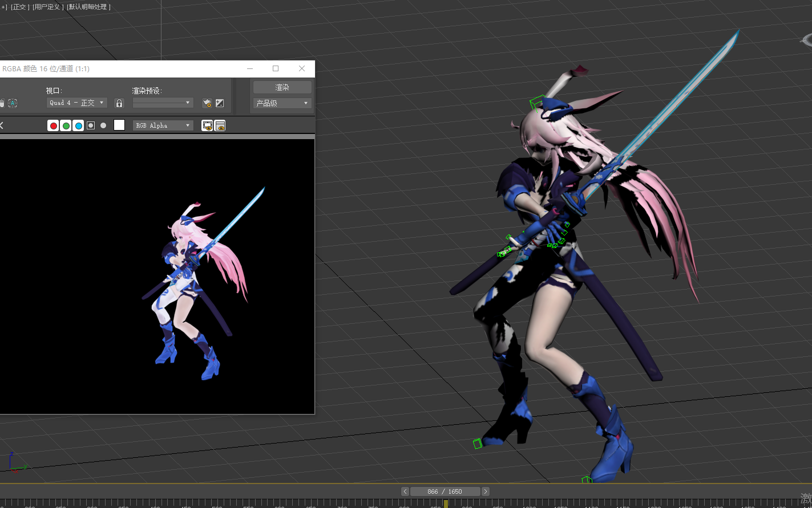This screenshot has width=812, height=508.
Task: Toggle the display overlay frame icon
Action: pos(208,125)
